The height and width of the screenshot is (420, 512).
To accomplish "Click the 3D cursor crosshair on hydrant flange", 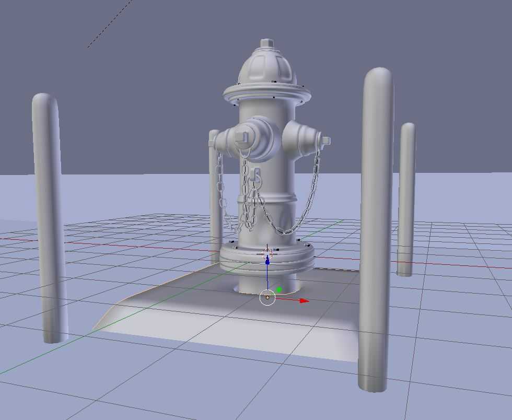I will tap(267, 253).
